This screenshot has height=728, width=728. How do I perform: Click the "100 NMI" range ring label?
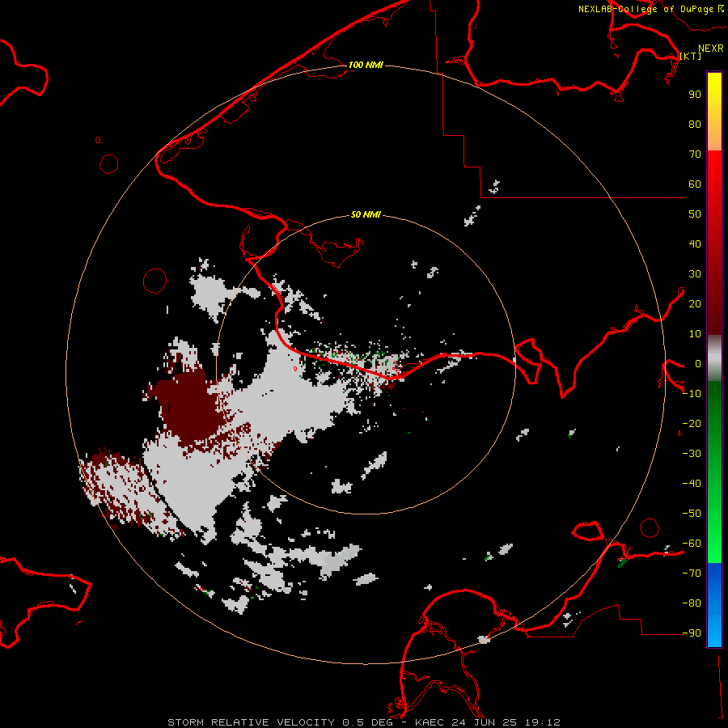tap(366, 65)
